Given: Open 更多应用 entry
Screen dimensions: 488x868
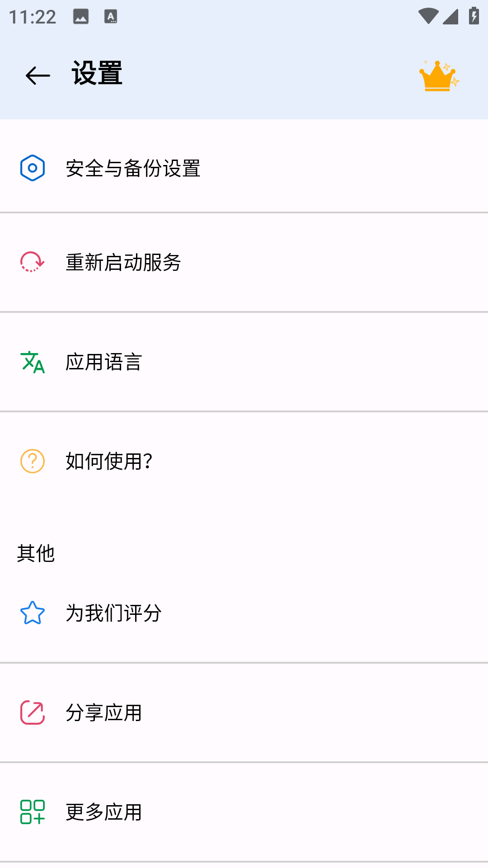Looking at the screenshot, I should coord(104,812).
